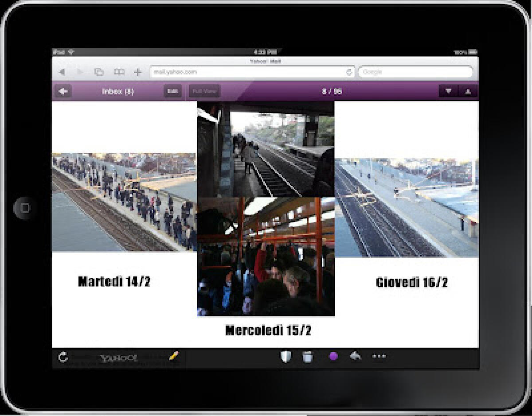Delete the message with the trash icon

(308, 357)
